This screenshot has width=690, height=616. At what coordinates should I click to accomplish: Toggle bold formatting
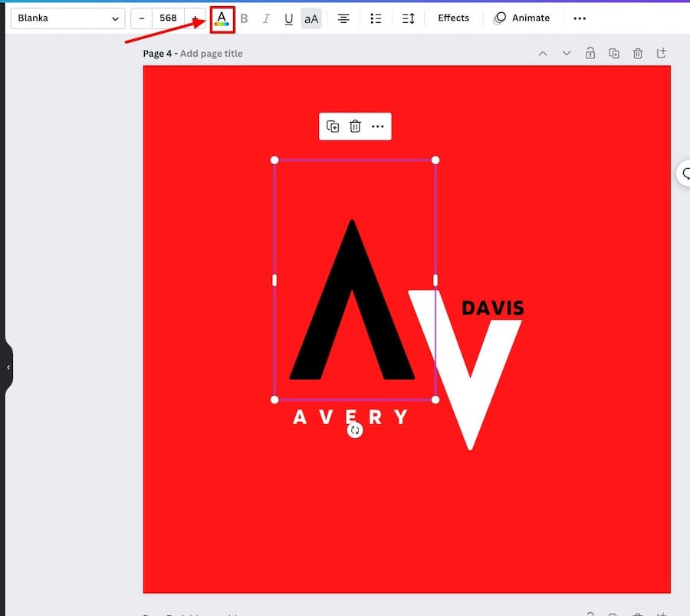click(x=244, y=18)
